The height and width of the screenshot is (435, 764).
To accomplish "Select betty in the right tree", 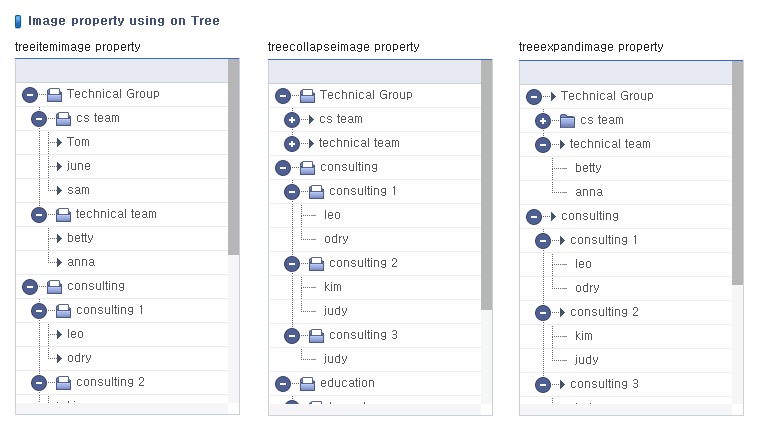I will point(588,168).
